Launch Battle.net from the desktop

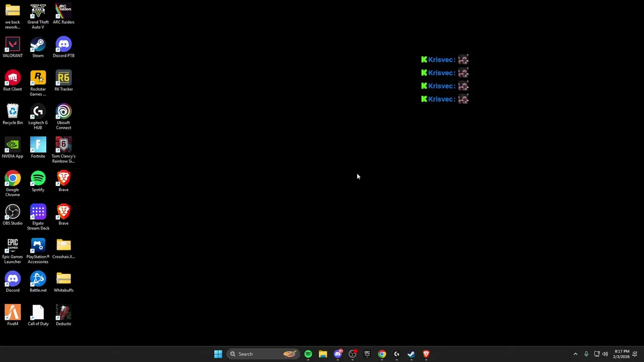(x=38, y=282)
